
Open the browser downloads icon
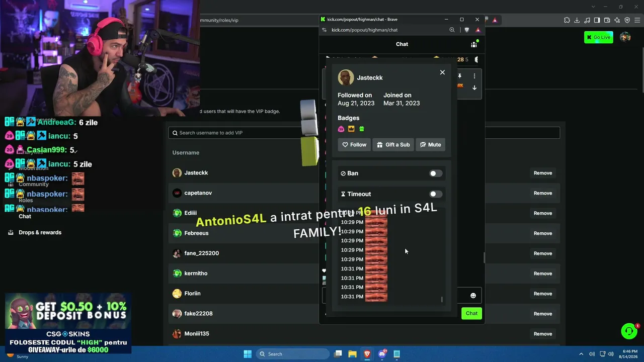click(x=577, y=20)
